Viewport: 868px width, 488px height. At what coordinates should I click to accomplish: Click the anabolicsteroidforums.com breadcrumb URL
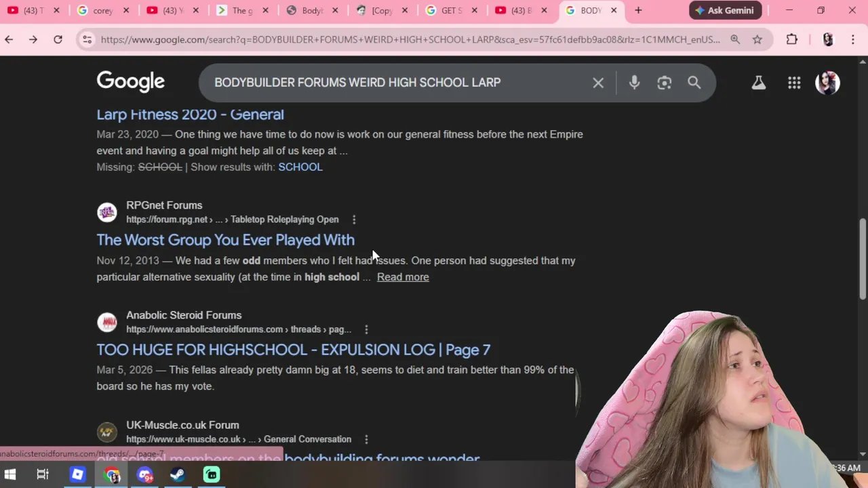tap(238, 329)
